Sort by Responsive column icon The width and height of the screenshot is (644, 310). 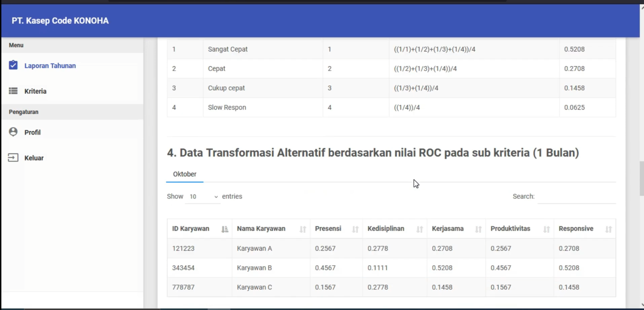608,229
